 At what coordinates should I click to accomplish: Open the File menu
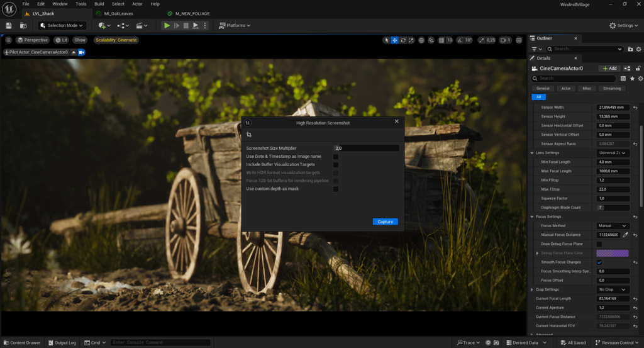[x=26, y=4]
